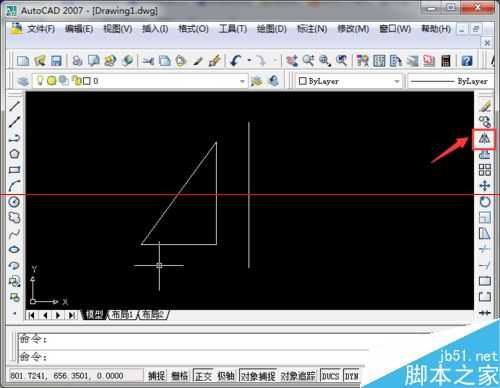Select the Break tool

coord(485,297)
